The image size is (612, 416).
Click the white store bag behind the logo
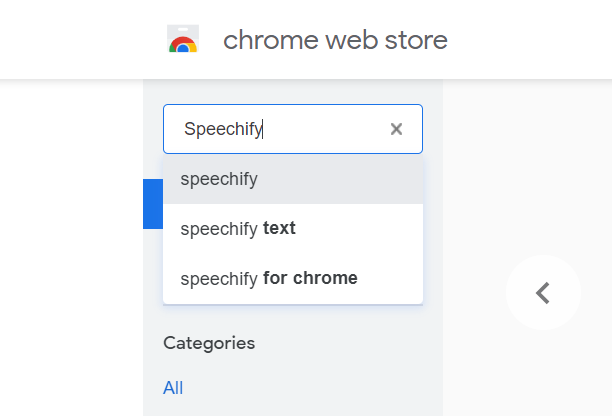pyautogui.click(x=182, y=31)
